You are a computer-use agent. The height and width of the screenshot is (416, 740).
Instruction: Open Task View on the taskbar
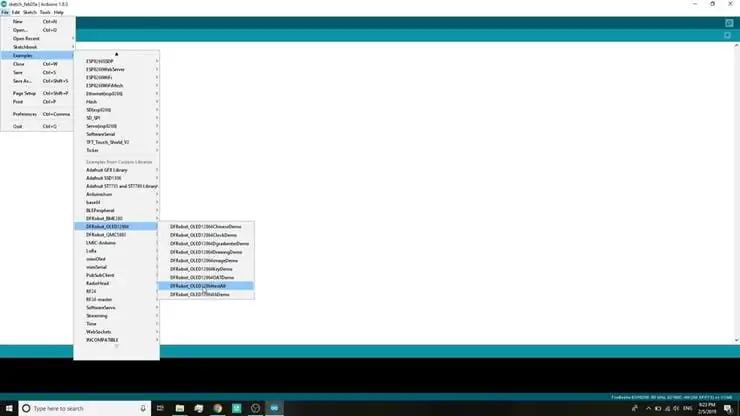point(160,408)
